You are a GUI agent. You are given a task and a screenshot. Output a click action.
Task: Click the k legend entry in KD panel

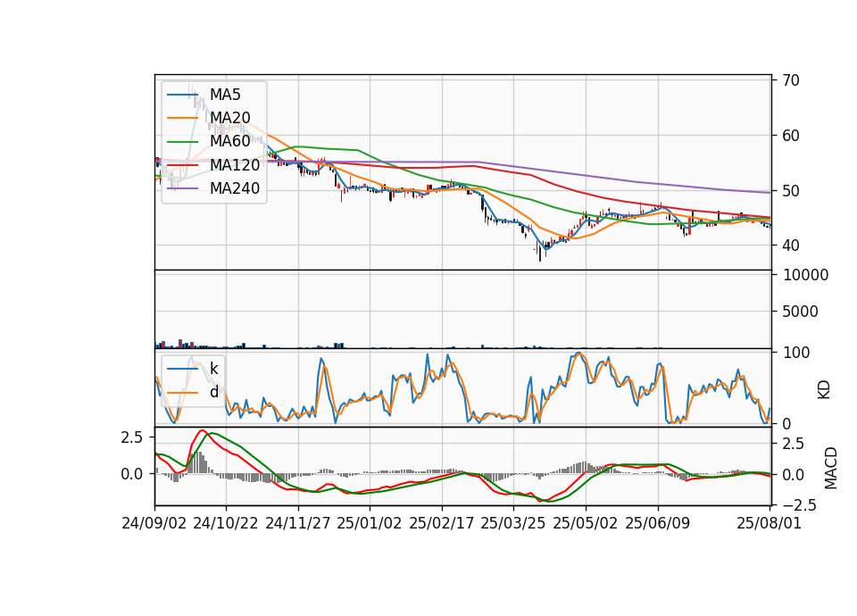coord(213,369)
